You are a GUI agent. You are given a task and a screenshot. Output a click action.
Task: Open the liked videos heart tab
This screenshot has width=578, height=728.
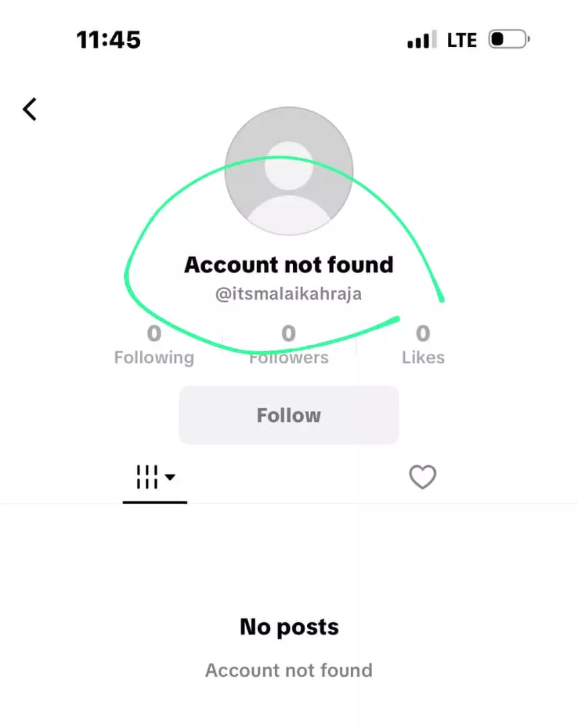click(422, 477)
